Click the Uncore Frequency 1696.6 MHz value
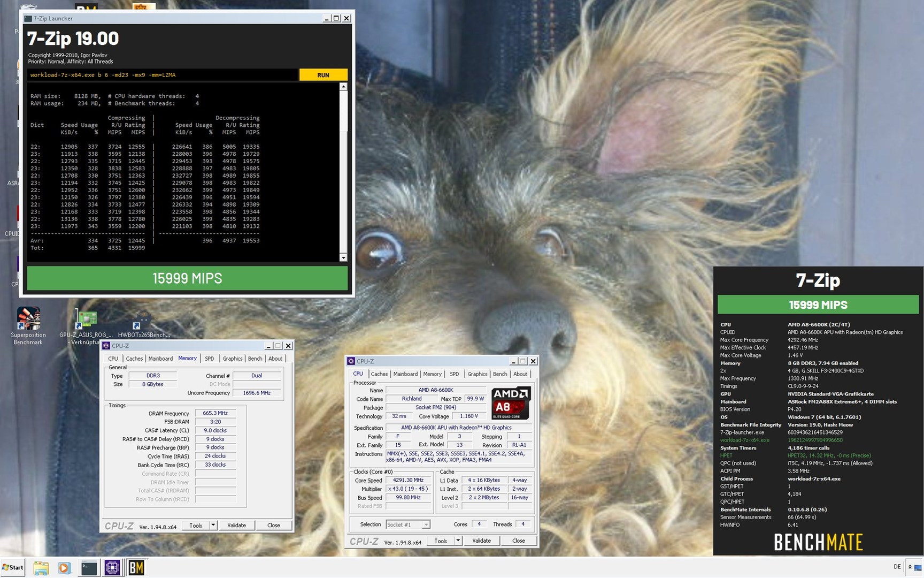Viewport: 924px width, 578px height. 257,393
